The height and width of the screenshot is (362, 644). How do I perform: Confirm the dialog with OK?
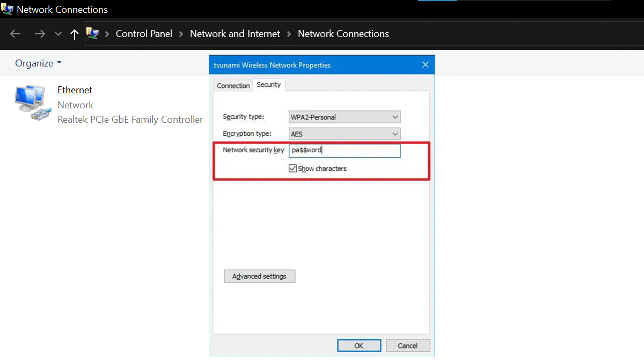[359, 346]
